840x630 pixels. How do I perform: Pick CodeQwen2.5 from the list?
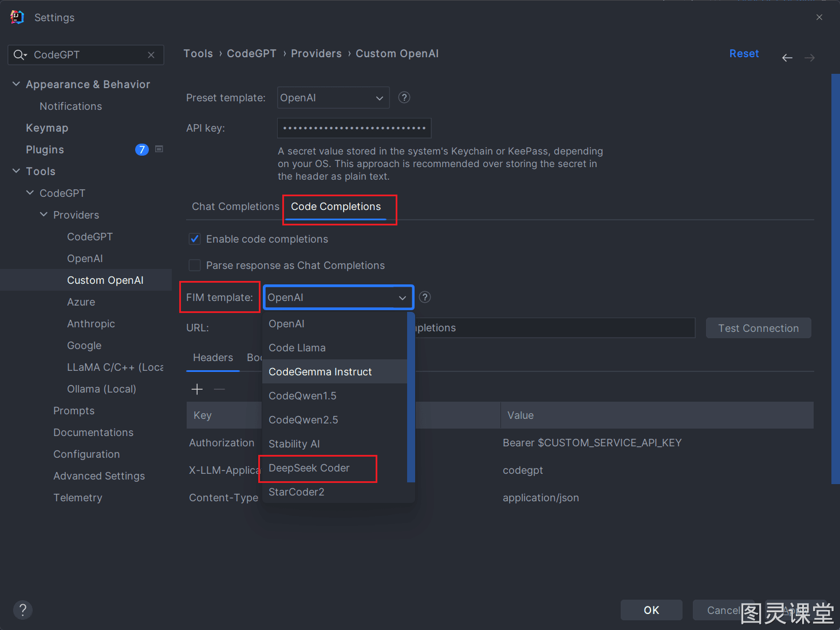pos(334,420)
